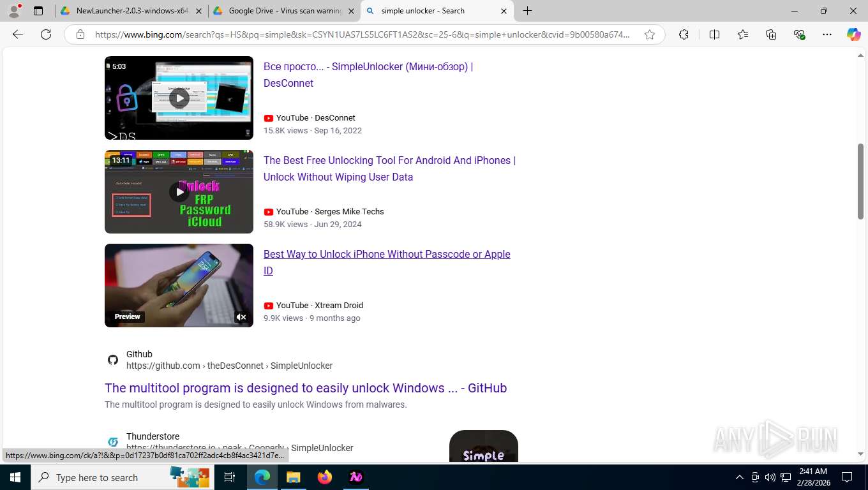Refresh the current page
This screenshot has width=868, height=490.
click(x=46, y=34)
